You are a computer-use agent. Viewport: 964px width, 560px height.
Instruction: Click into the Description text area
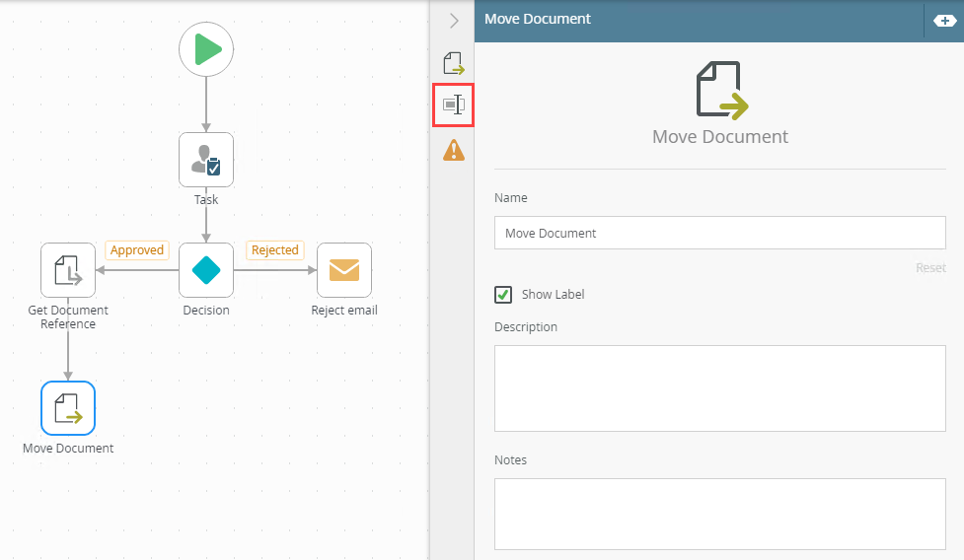[719, 387]
